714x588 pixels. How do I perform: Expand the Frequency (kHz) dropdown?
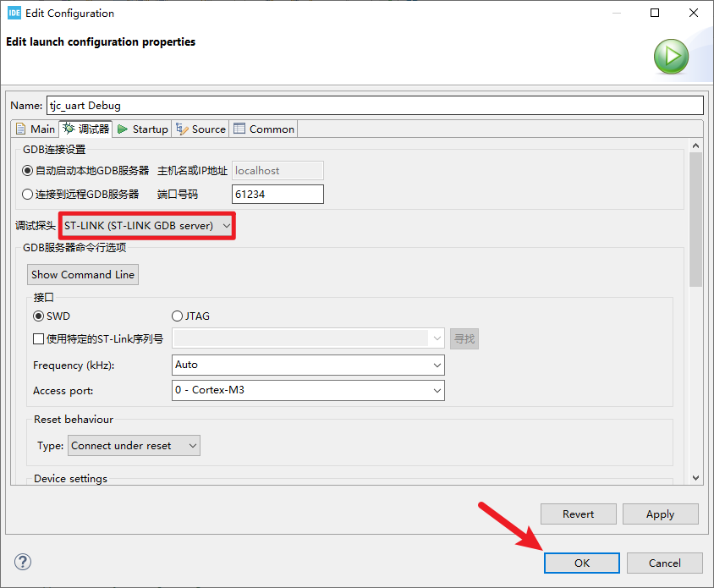point(308,365)
